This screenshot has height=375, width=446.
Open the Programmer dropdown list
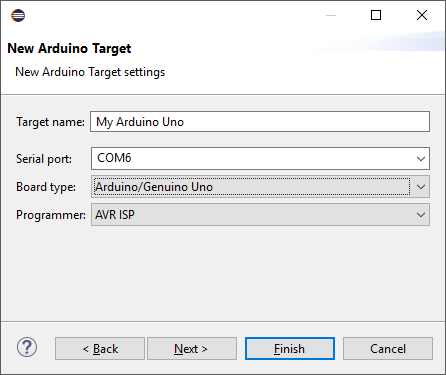coord(260,215)
